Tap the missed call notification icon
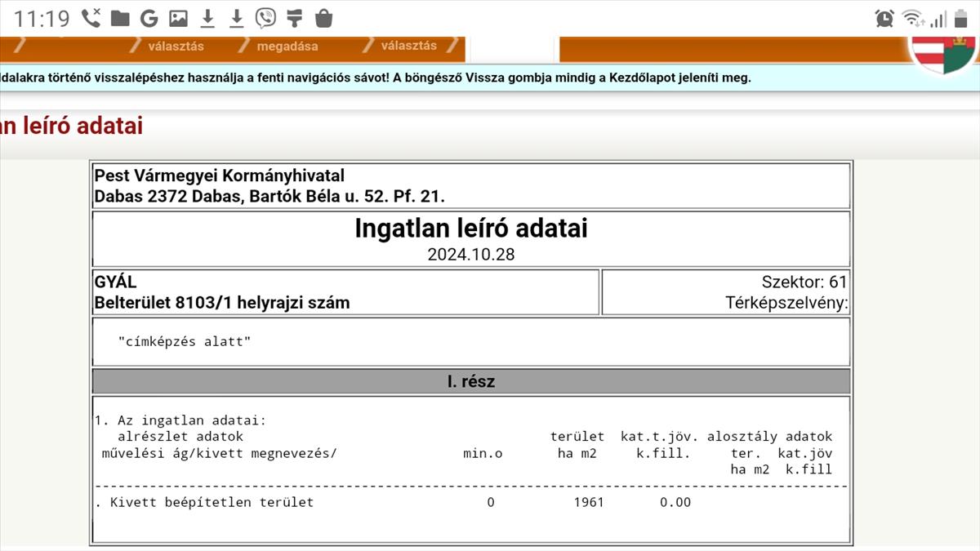The image size is (980, 551). click(x=91, y=18)
